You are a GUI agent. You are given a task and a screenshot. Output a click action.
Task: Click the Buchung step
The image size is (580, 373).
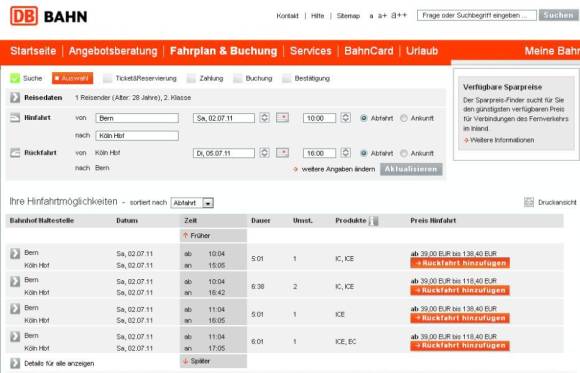pyautogui.click(x=259, y=78)
